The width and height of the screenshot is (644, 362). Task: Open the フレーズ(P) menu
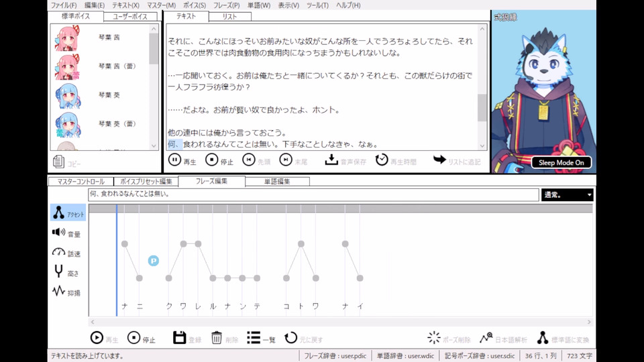point(226,5)
